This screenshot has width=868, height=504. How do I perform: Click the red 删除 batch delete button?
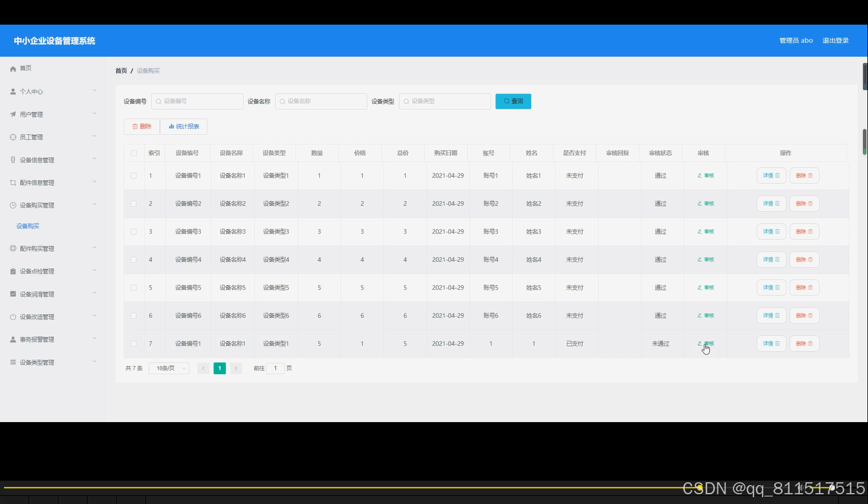click(x=142, y=127)
